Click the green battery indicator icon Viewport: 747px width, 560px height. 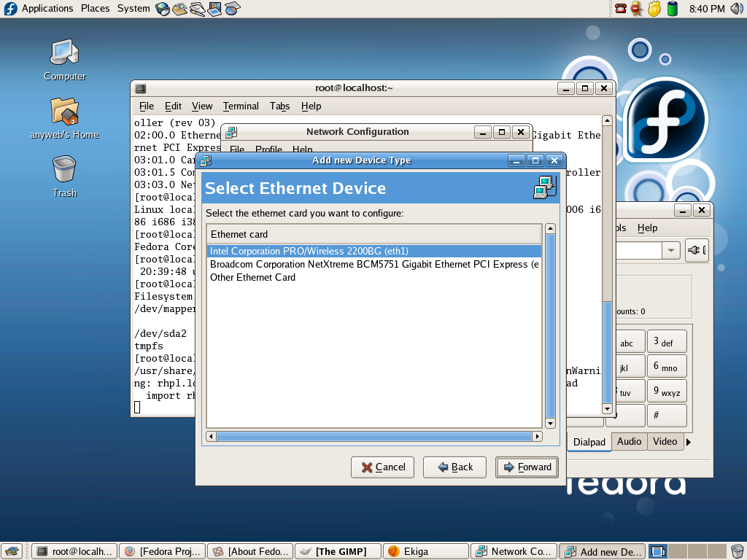(672, 9)
